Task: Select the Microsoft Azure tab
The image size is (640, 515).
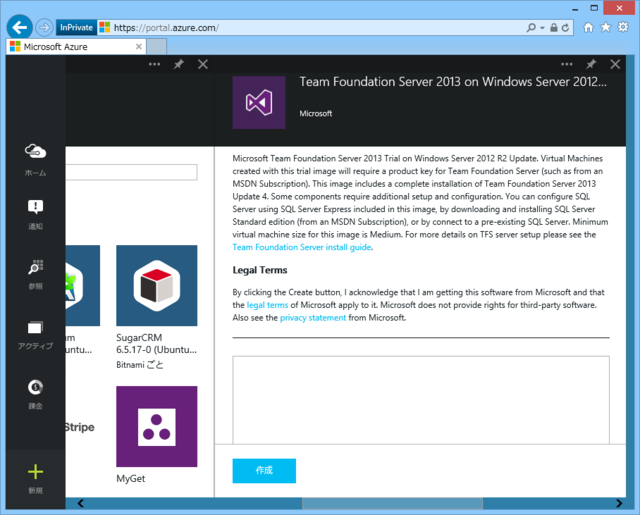Action: pyautogui.click(x=76, y=47)
